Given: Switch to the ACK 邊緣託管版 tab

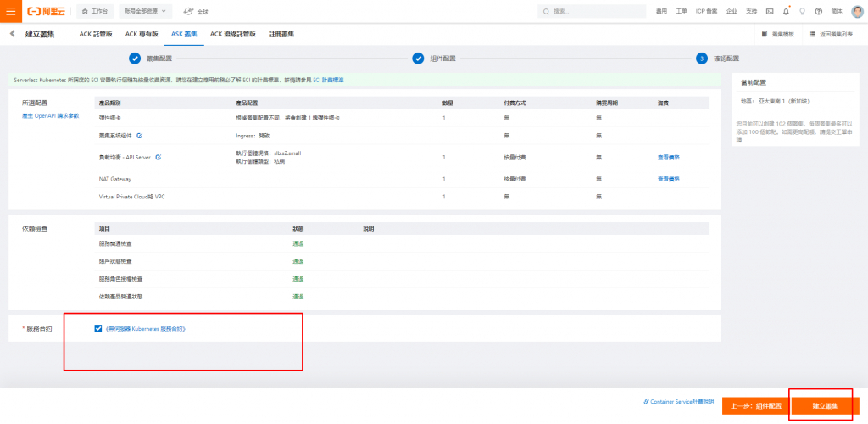Looking at the screenshot, I should (233, 34).
